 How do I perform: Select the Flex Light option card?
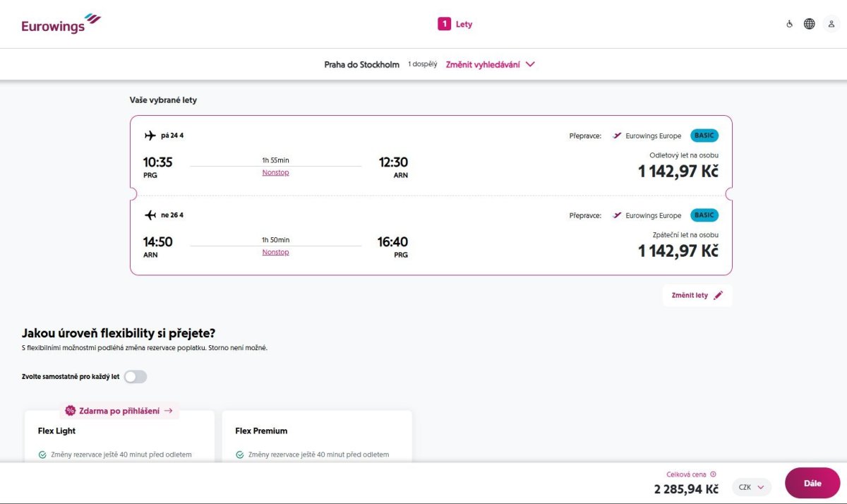pyautogui.click(x=119, y=436)
